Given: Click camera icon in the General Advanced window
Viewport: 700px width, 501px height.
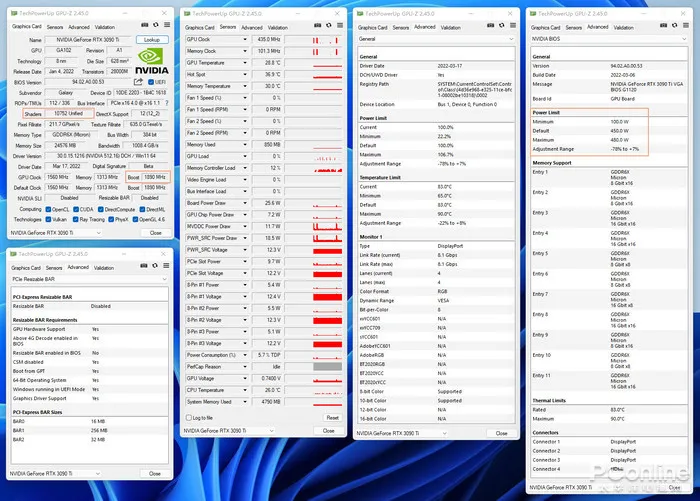Looking at the screenshot, I should point(491,25).
